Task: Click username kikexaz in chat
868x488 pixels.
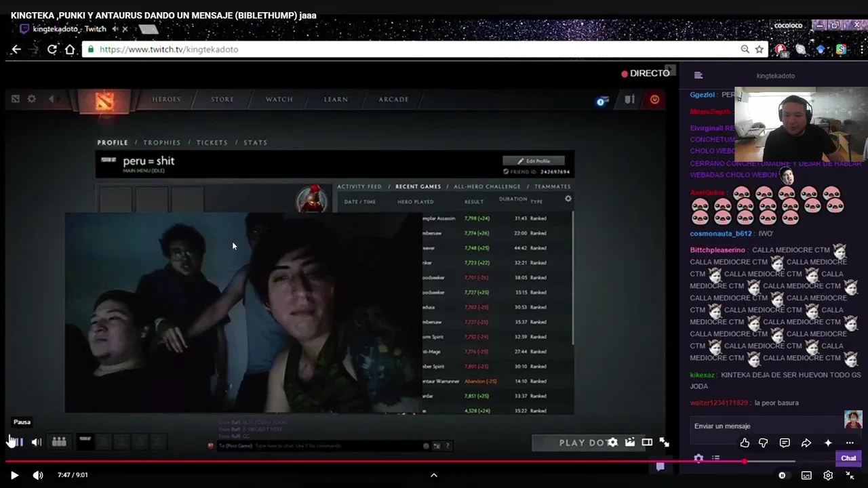Action: (x=703, y=375)
